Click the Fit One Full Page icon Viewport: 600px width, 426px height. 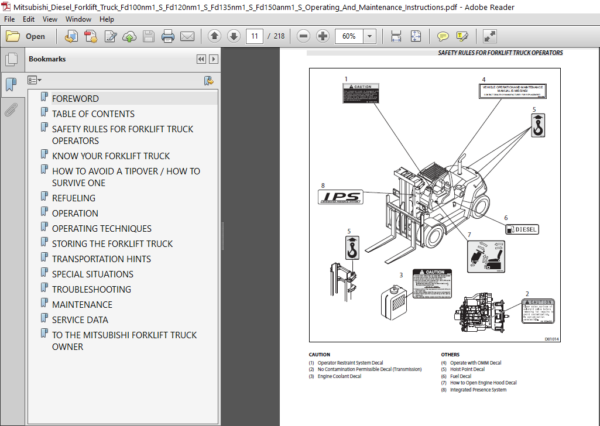coord(416,36)
